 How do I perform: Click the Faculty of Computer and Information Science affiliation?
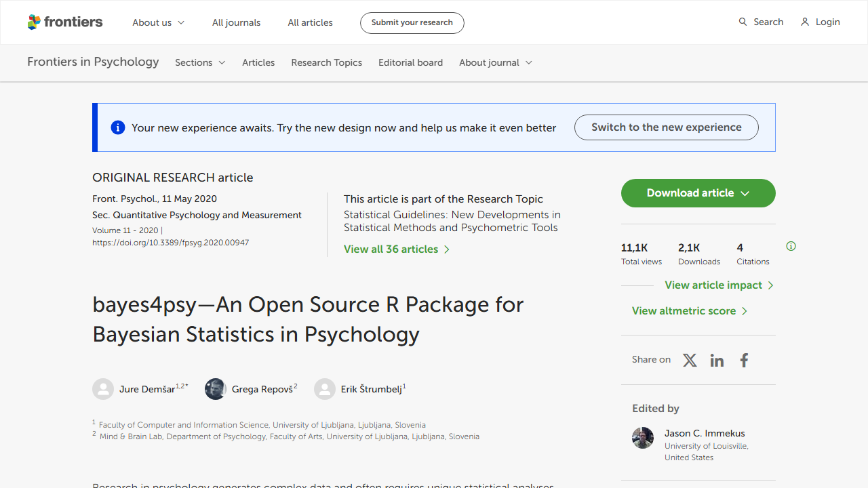[x=262, y=425]
